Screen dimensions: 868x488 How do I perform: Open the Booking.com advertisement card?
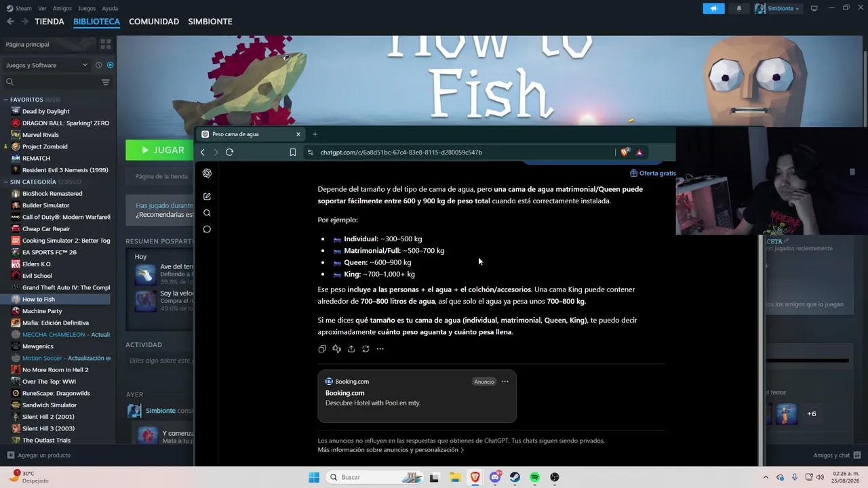click(416, 396)
